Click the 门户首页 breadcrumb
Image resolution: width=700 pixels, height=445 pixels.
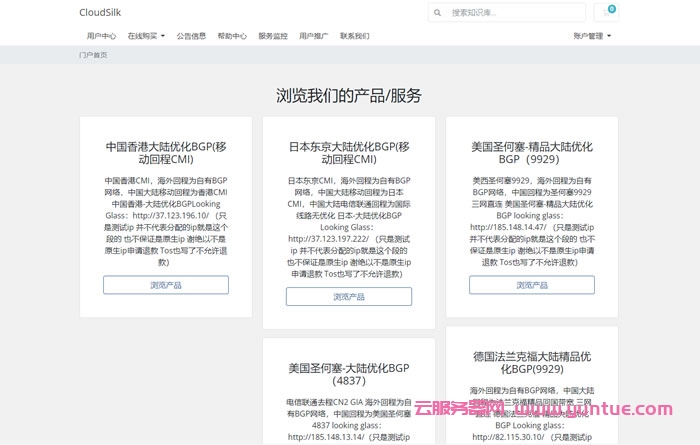93,56
